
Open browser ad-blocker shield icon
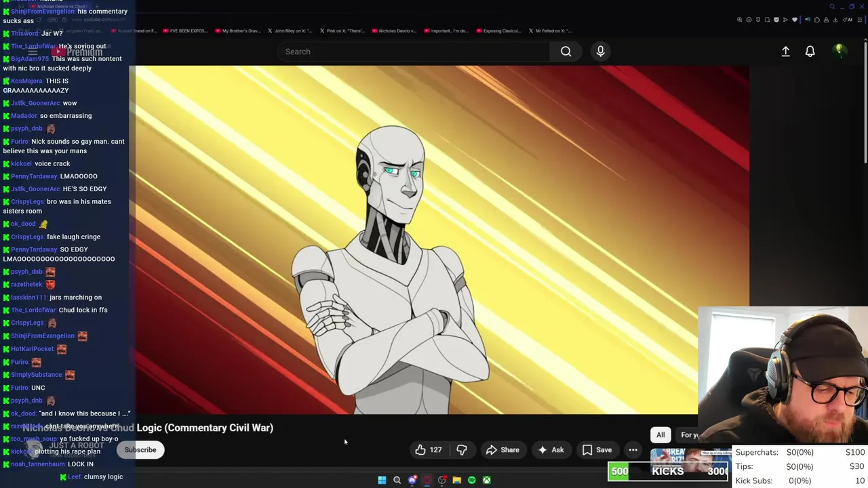coord(776,20)
